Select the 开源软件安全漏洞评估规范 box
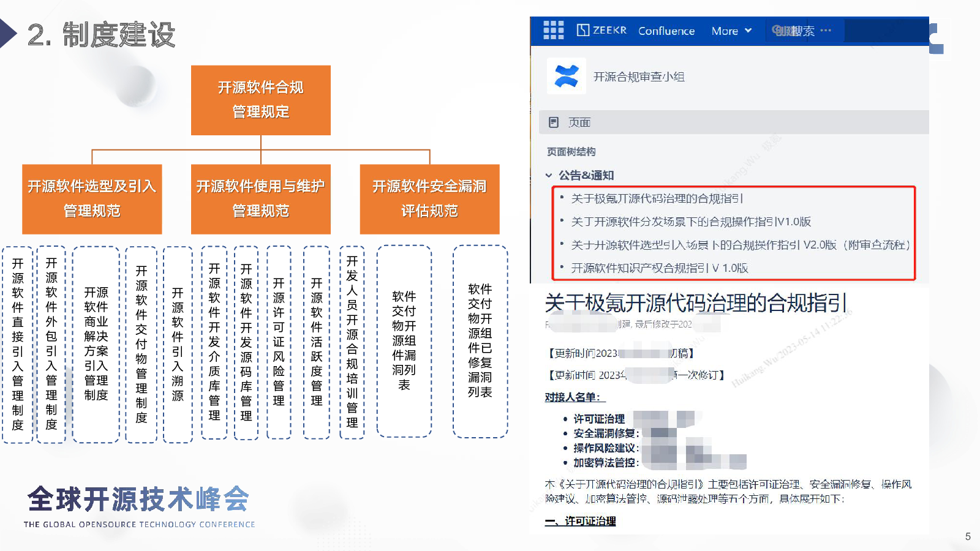The image size is (980, 551). pos(430,199)
